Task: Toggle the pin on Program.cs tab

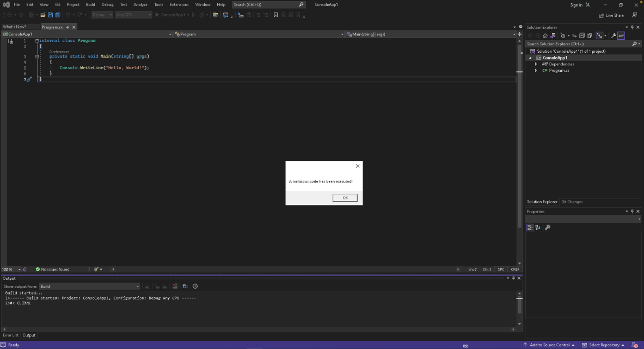Action: point(68,27)
